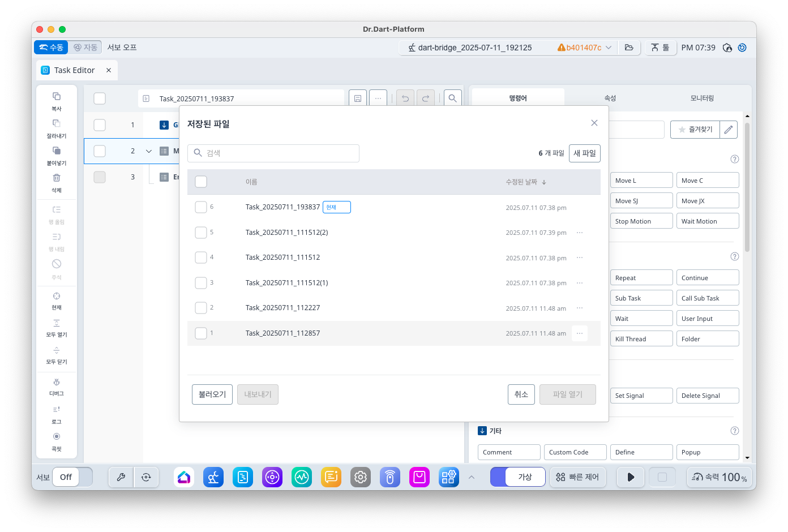Click the 검색 search field in dialog
Viewport: 788px width, 532px height.
[273, 153]
